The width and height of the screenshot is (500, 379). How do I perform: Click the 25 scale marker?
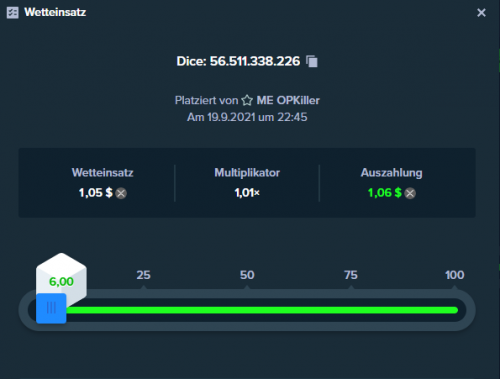[143, 275]
